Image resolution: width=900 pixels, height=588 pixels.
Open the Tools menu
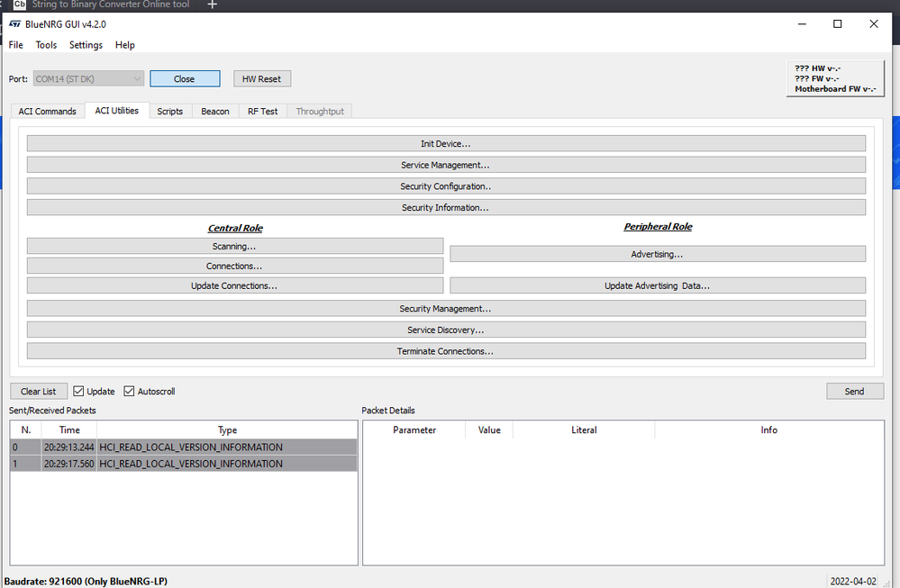tap(46, 45)
